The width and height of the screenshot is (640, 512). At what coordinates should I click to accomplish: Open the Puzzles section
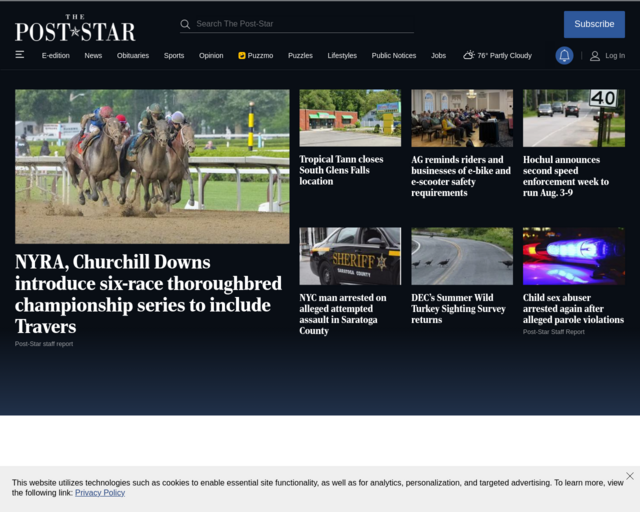(x=300, y=56)
